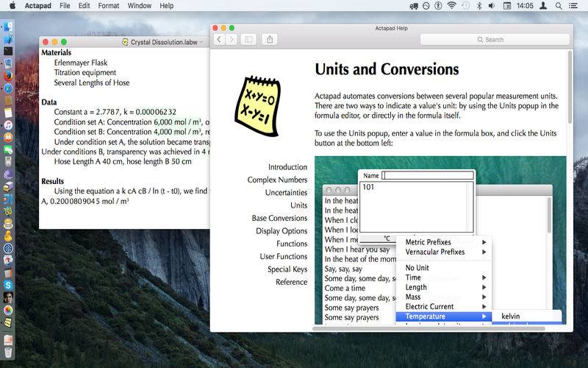Click the Search field in Actapad Help
The image size is (588, 368).
[495, 40]
